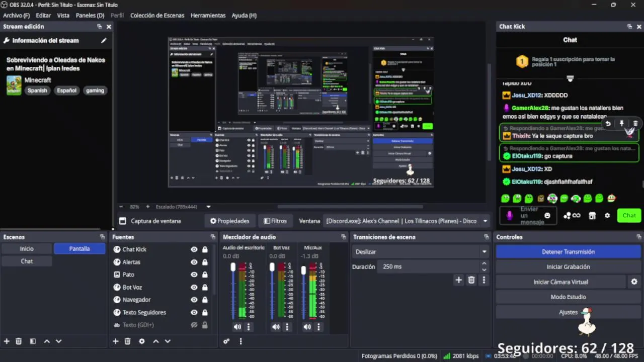Click Detener Transmisión button

click(568, 252)
